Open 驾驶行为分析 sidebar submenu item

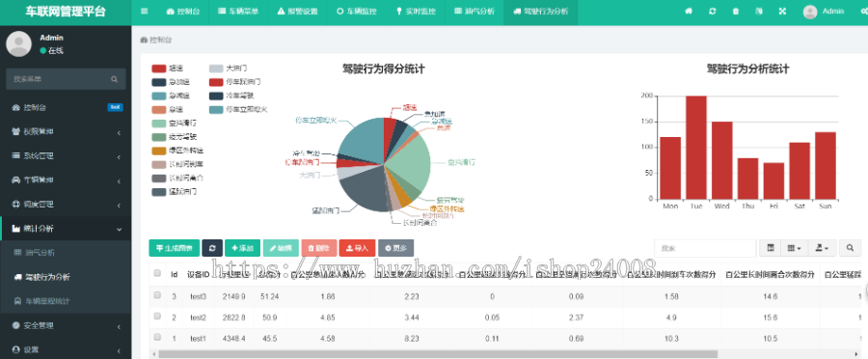[66, 277]
